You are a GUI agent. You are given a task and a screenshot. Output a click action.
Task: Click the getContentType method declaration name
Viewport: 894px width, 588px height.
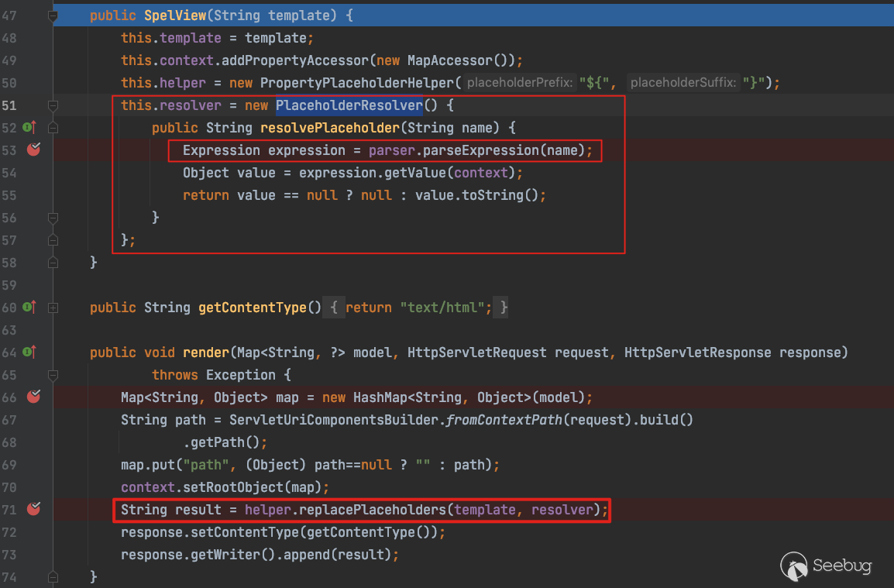(253, 308)
